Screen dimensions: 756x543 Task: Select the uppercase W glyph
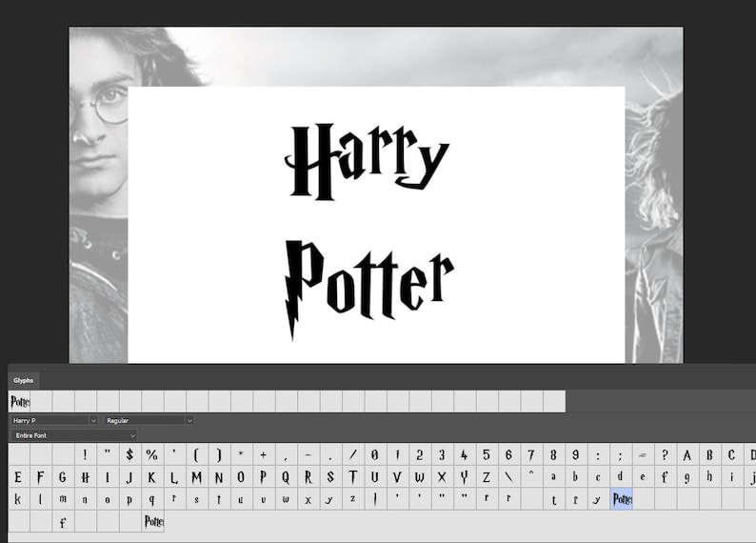tap(420, 477)
